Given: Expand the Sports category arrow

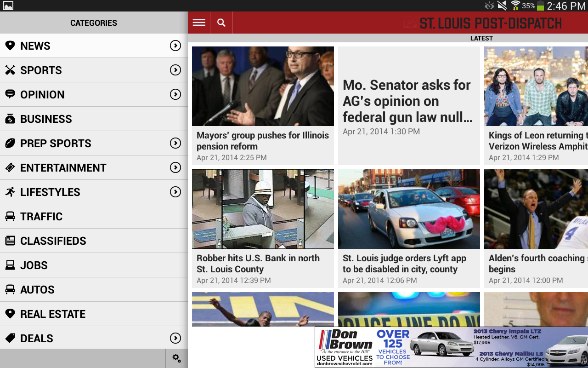Looking at the screenshot, I should (x=175, y=70).
